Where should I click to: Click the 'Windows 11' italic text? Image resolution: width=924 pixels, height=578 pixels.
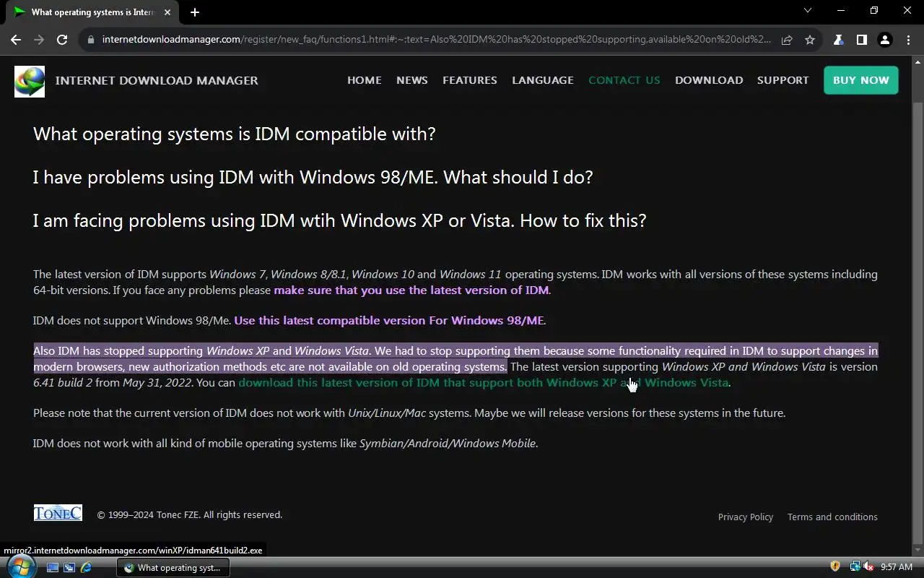pos(470,275)
